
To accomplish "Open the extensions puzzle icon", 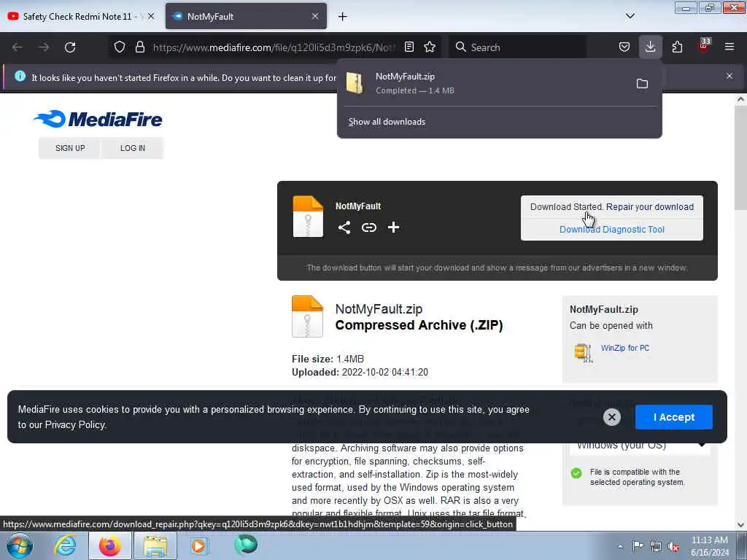I will (677, 47).
